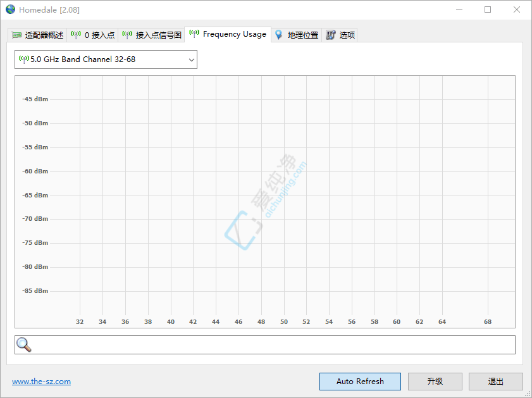
Task: Click channel 64 label on axis
Action: click(x=442, y=321)
